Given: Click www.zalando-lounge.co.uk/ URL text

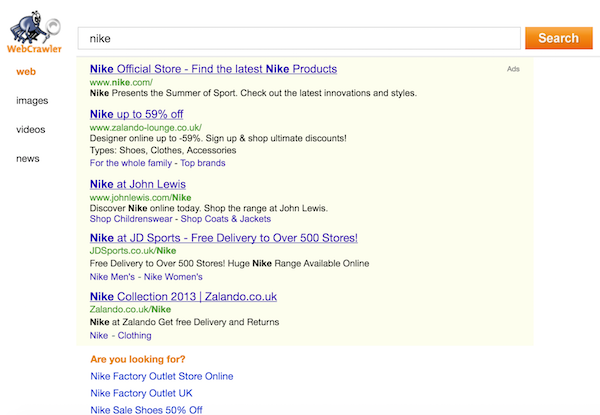Looking at the screenshot, I should pyautogui.click(x=146, y=127).
